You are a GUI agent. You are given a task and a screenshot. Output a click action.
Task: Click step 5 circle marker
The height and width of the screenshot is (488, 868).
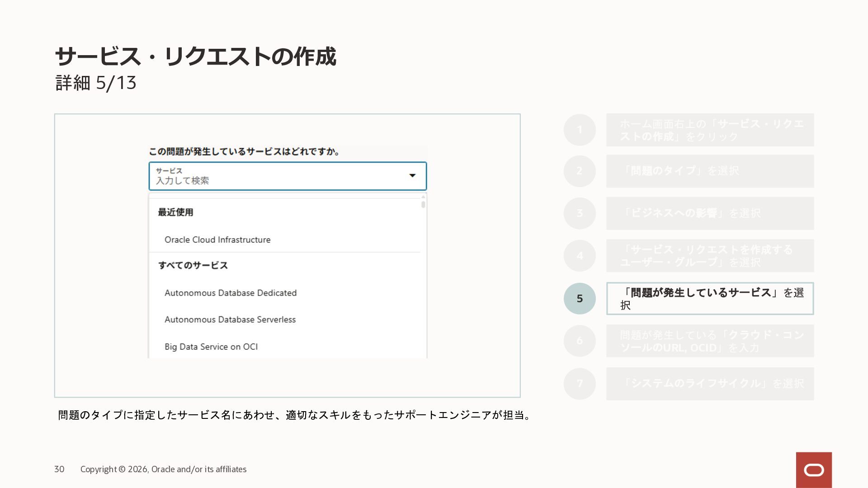(x=580, y=299)
